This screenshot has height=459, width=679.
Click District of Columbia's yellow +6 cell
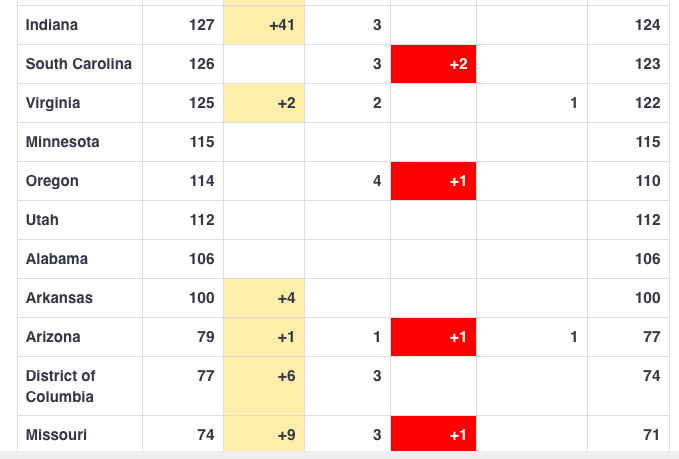264,386
